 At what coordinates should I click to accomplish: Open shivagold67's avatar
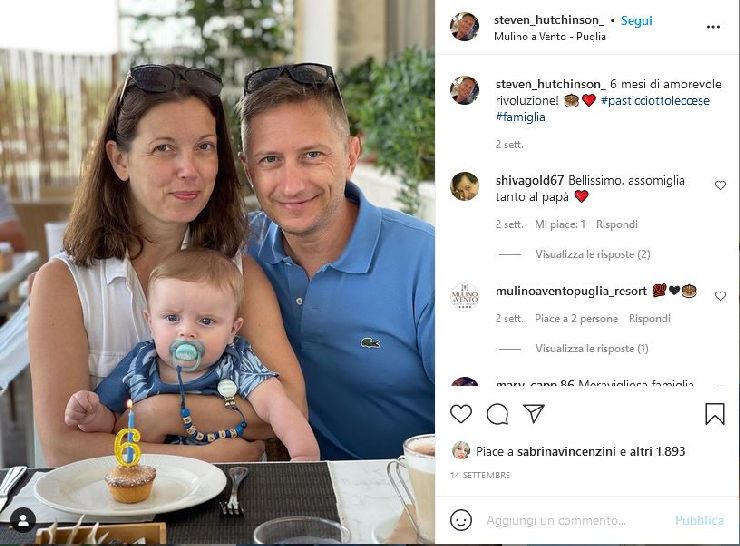click(x=464, y=186)
